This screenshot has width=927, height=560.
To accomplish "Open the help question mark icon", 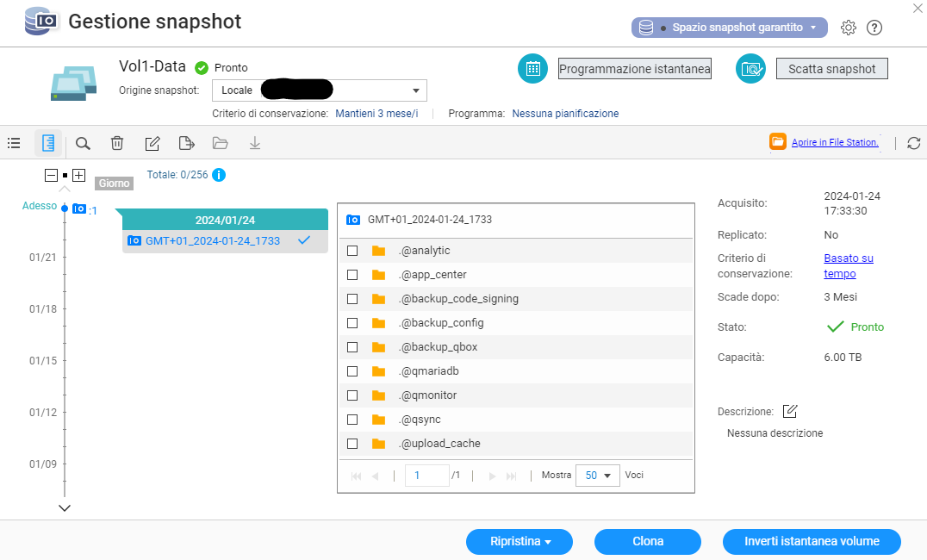I will (x=874, y=28).
